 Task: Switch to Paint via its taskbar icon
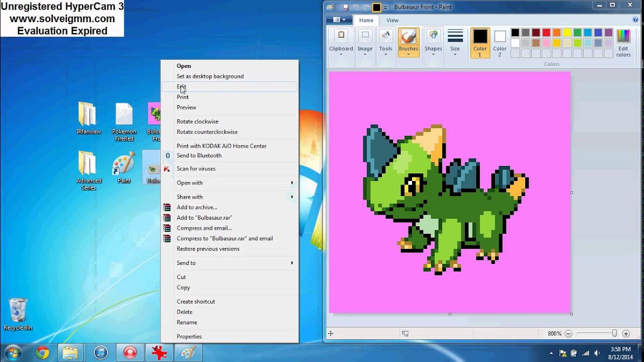click(x=189, y=353)
